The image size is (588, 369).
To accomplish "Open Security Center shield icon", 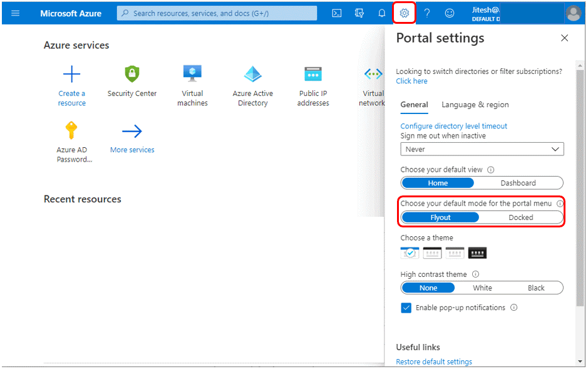I will [x=132, y=74].
